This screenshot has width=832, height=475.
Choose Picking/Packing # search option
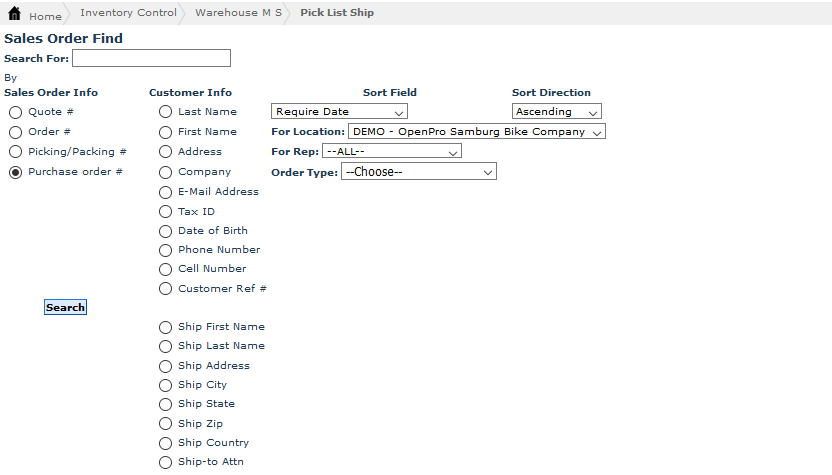click(16, 152)
